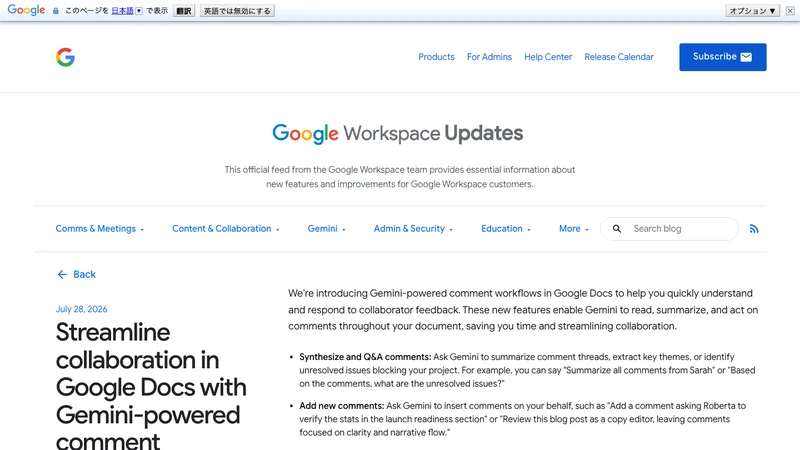This screenshot has width=800, height=450.
Task: Expand the Education menu
Action: click(x=506, y=229)
